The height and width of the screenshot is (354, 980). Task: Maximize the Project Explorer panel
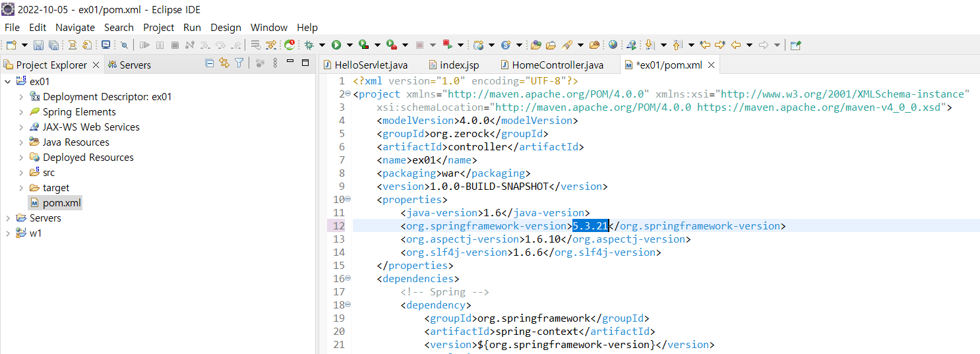tap(305, 63)
